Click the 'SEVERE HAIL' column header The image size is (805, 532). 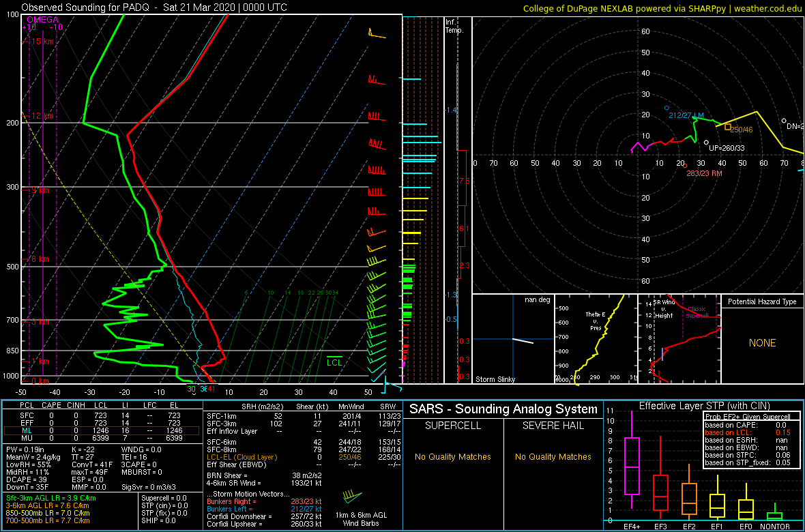click(553, 426)
